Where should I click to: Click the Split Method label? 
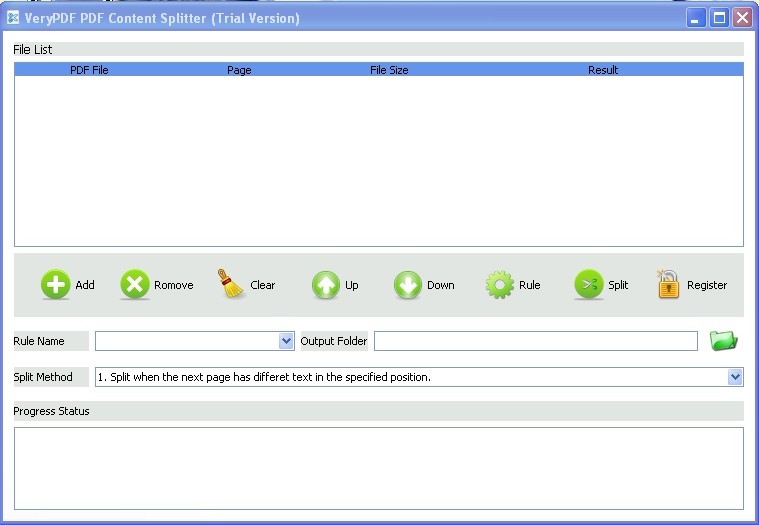(43, 376)
